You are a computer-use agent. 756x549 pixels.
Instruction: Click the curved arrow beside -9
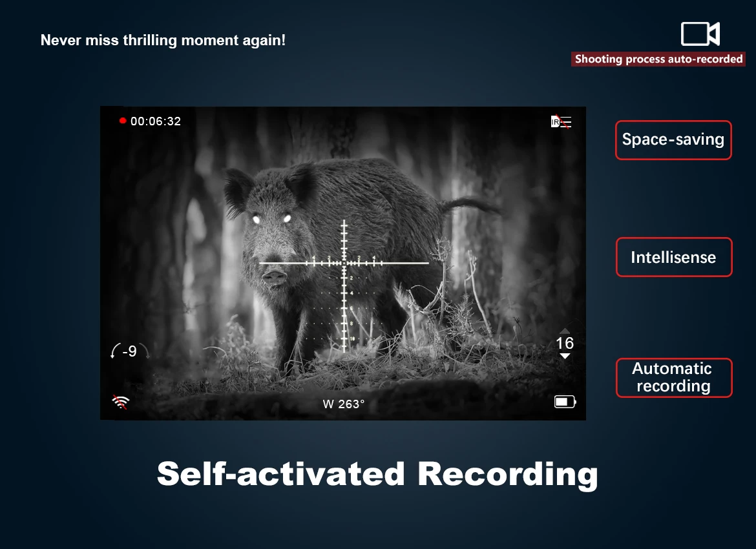(114, 351)
